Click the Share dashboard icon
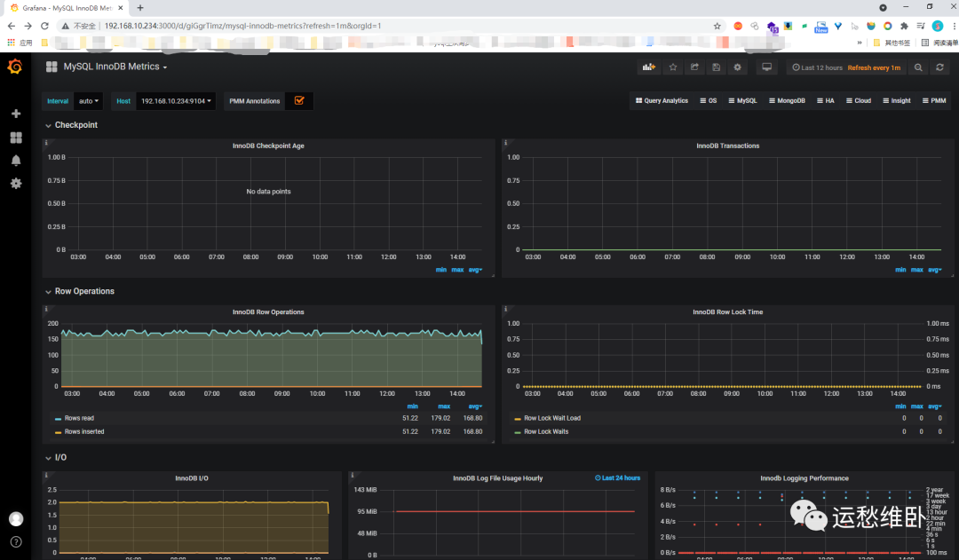The image size is (959, 560). click(694, 67)
